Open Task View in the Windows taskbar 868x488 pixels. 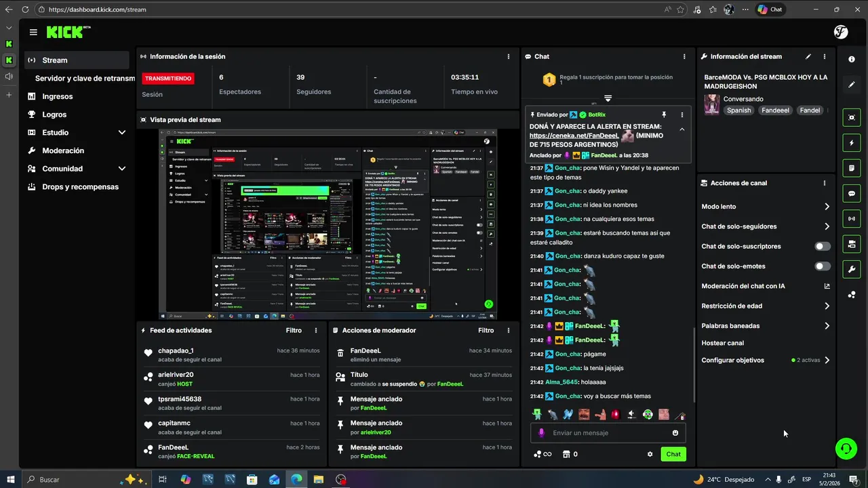point(163,479)
